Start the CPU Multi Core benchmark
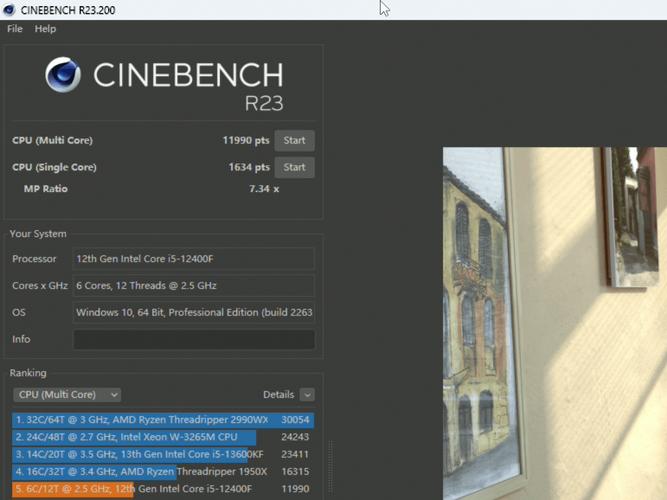Viewport: 667px width, 500px height. [x=294, y=141]
